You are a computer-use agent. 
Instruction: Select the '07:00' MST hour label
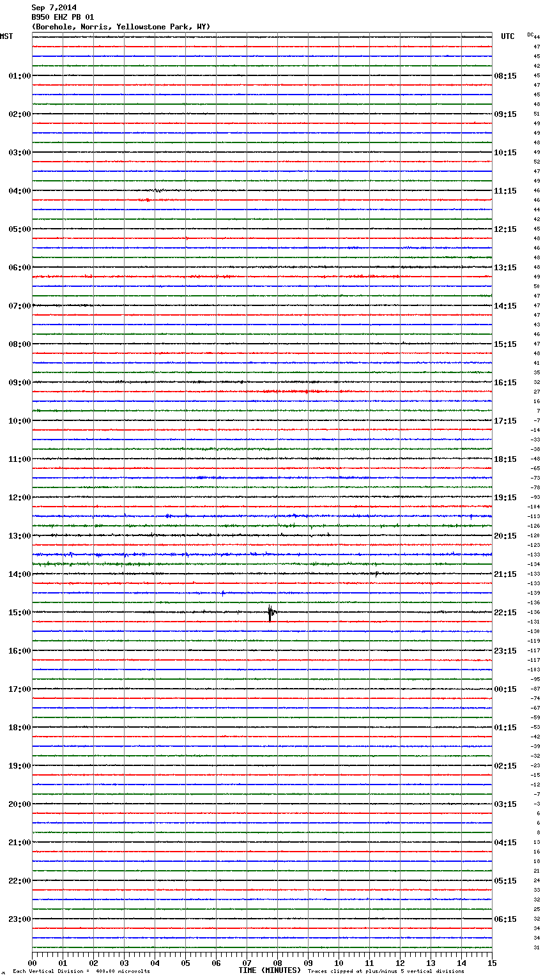(20, 306)
